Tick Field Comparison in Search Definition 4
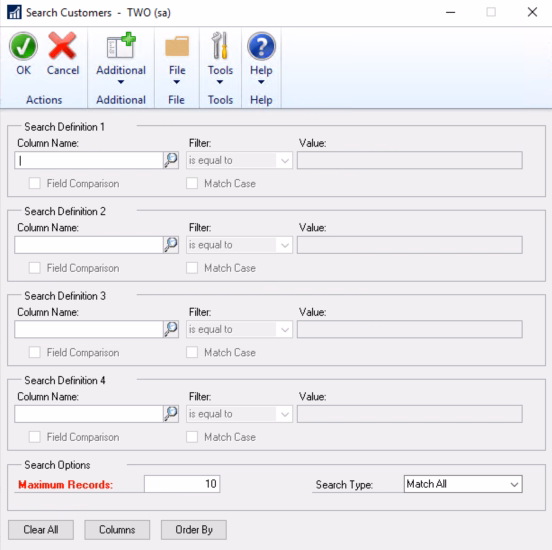This screenshot has width=552, height=550. click(34, 437)
